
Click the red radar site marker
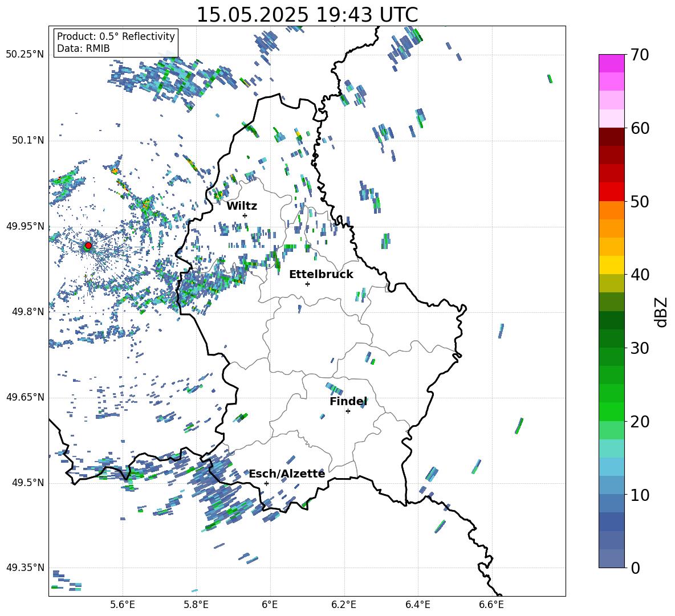[88, 246]
